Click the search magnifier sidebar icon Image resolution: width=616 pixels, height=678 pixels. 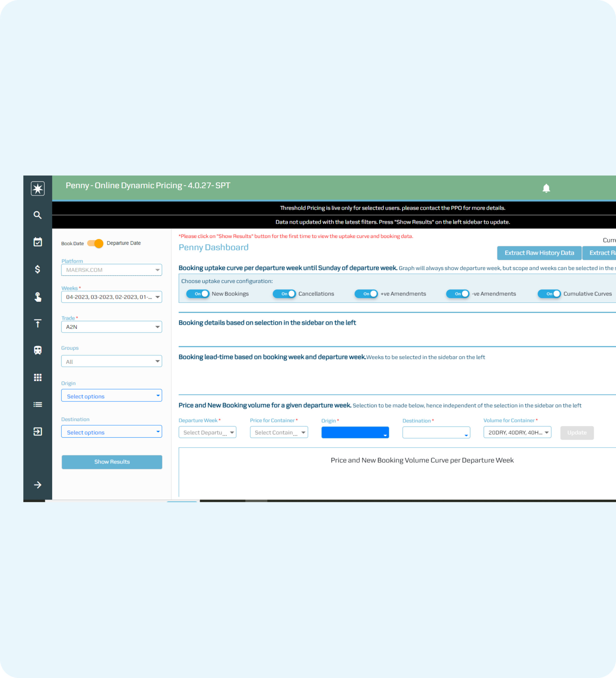(x=38, y=215)
